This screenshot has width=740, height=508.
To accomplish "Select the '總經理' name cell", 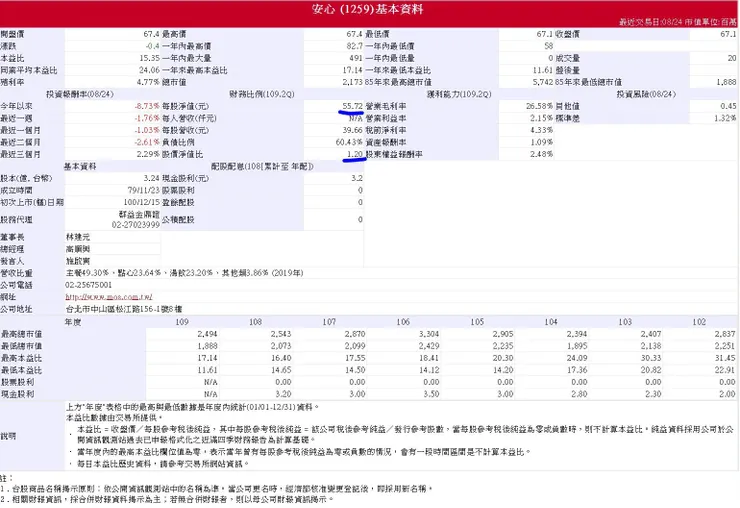I will (113, 249).
